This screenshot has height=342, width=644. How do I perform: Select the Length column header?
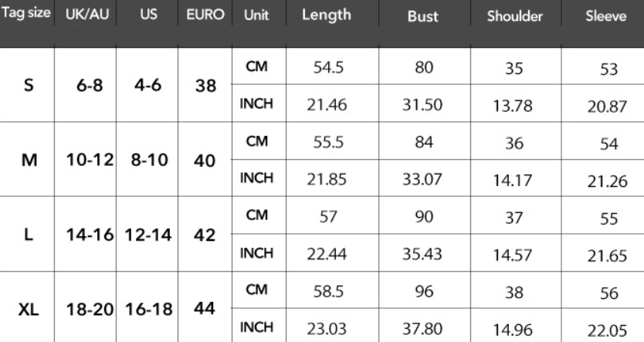click(x=327, y=16)
